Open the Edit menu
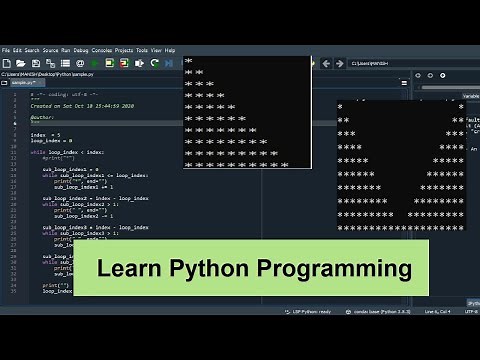 coord(17,50)
